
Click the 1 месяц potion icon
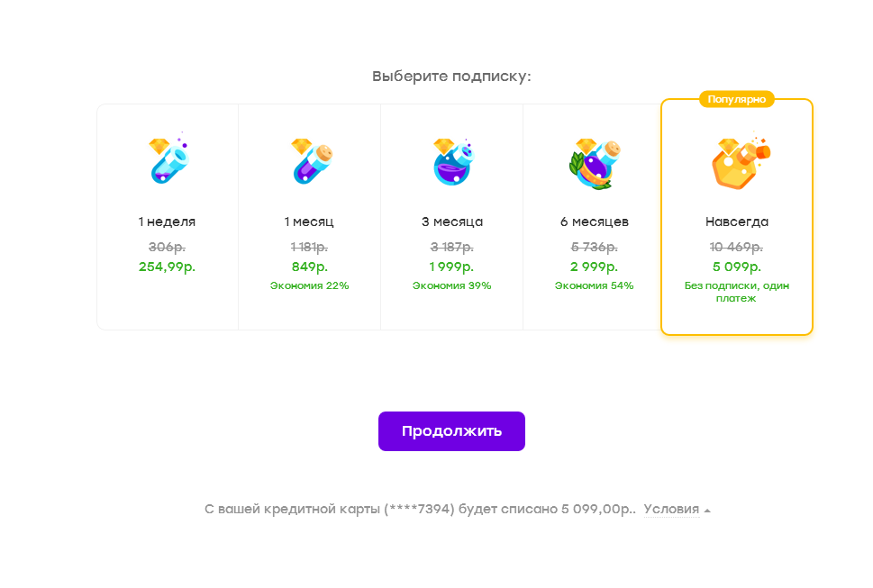click(x=309, y=160)
